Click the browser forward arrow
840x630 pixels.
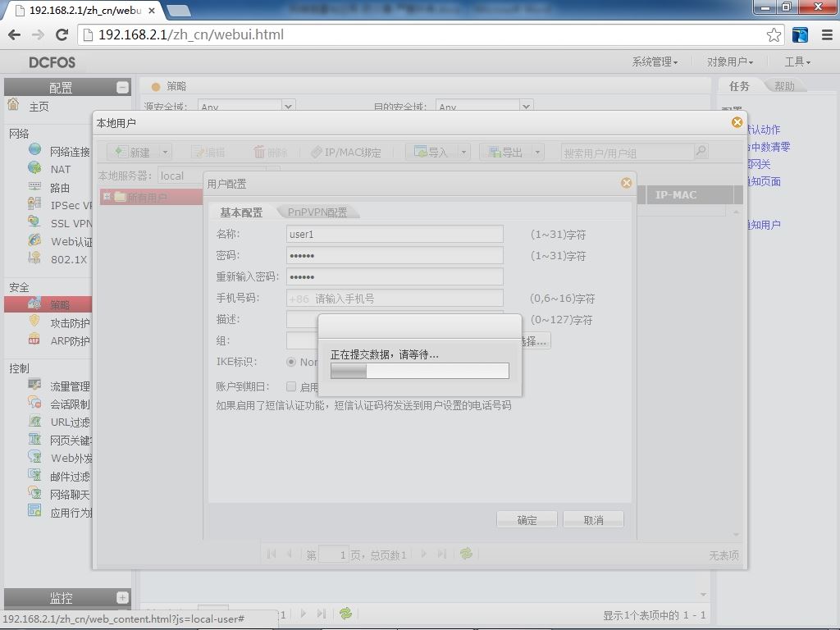[x=38, y=34]
